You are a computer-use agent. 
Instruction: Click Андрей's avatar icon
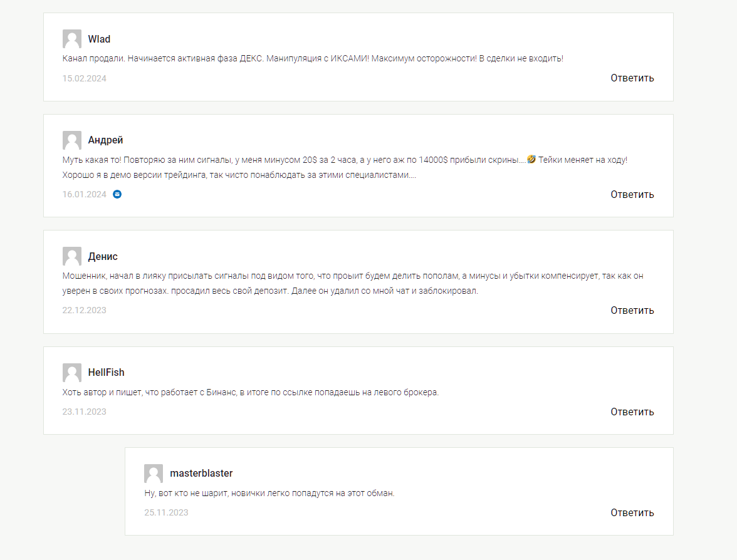point(72,140)
